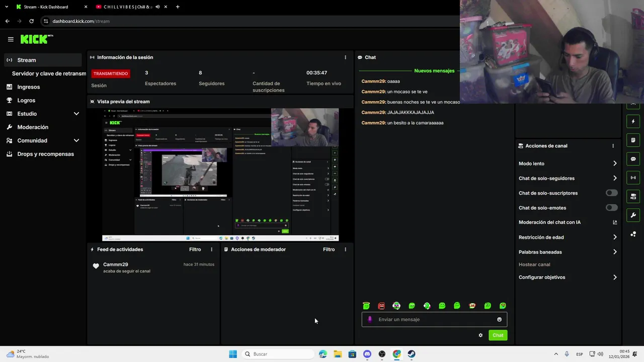The image size is (644, 362).
Task: Insert the halo angel emote
Action: coord(366,306)
